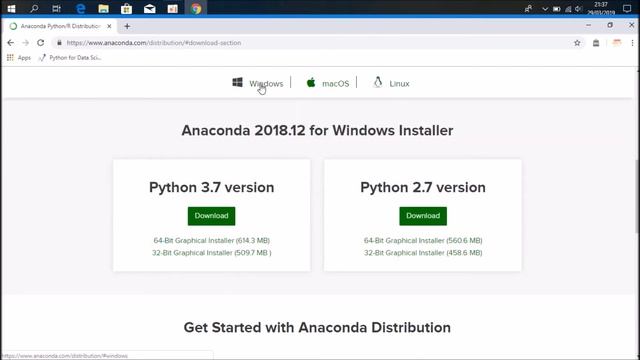Open the Action Center notifications icon
Screen dimensions: 640x360
pyautogui.click(x=627, y=9)
